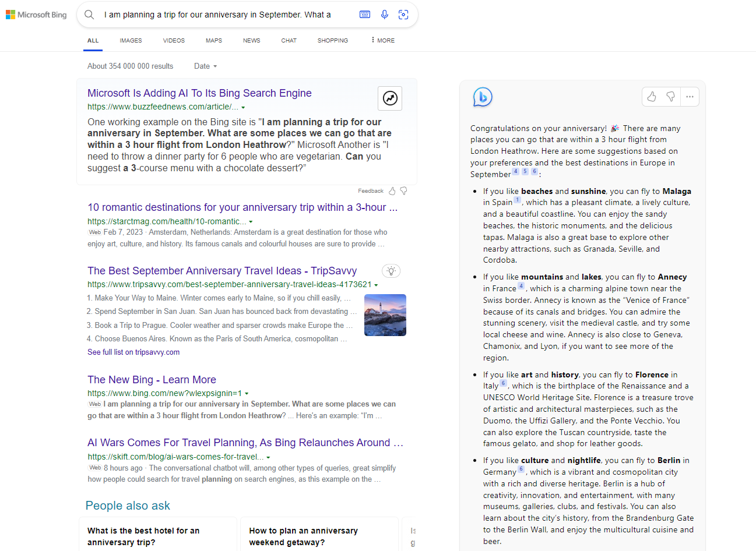Open 'The New Bing - Learn More' result
The image size is (756, 551).
[152, 380]
